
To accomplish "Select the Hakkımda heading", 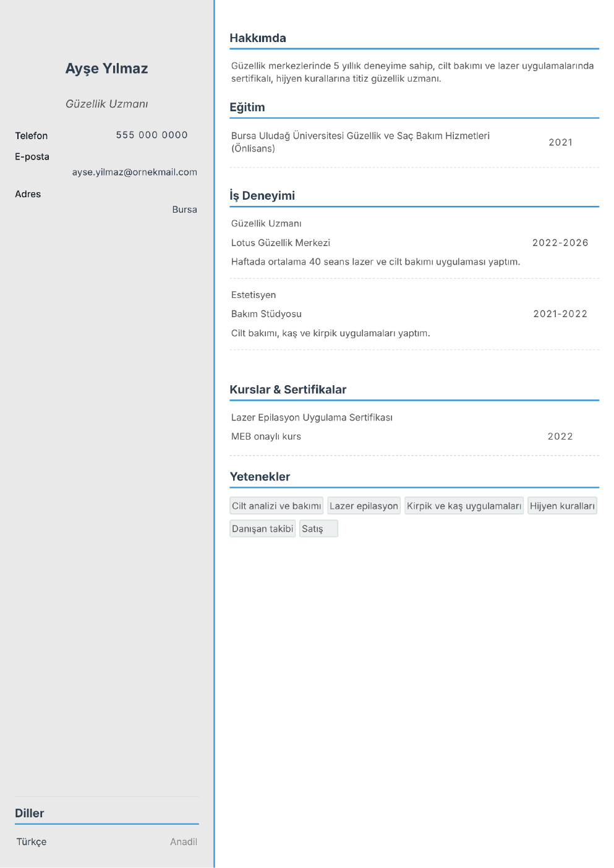I will coord(258,38).
